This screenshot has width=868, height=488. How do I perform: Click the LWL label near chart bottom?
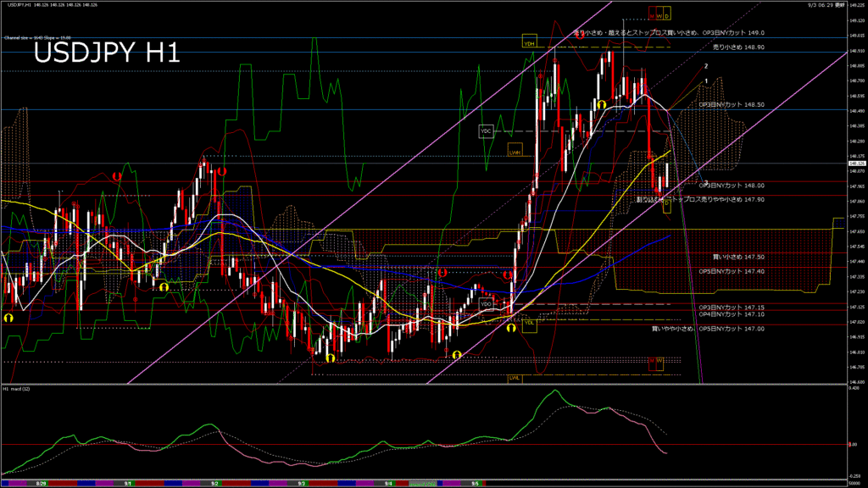(514, 378)
